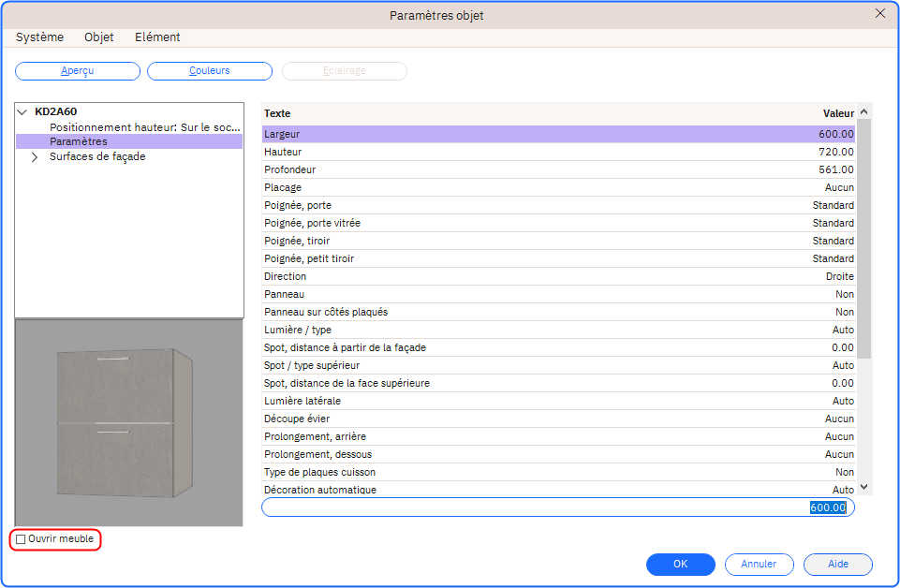The image size is (900, 588).
Task: Expand Surfaces de façade tree node
Action: [36, 157]
